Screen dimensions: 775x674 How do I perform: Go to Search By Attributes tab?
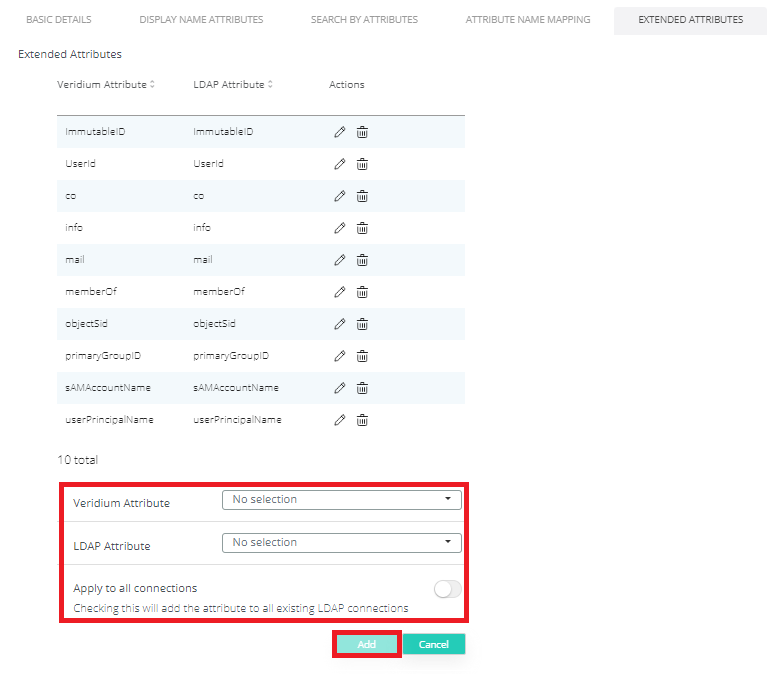pyautogui.click(x=364, y=20)
